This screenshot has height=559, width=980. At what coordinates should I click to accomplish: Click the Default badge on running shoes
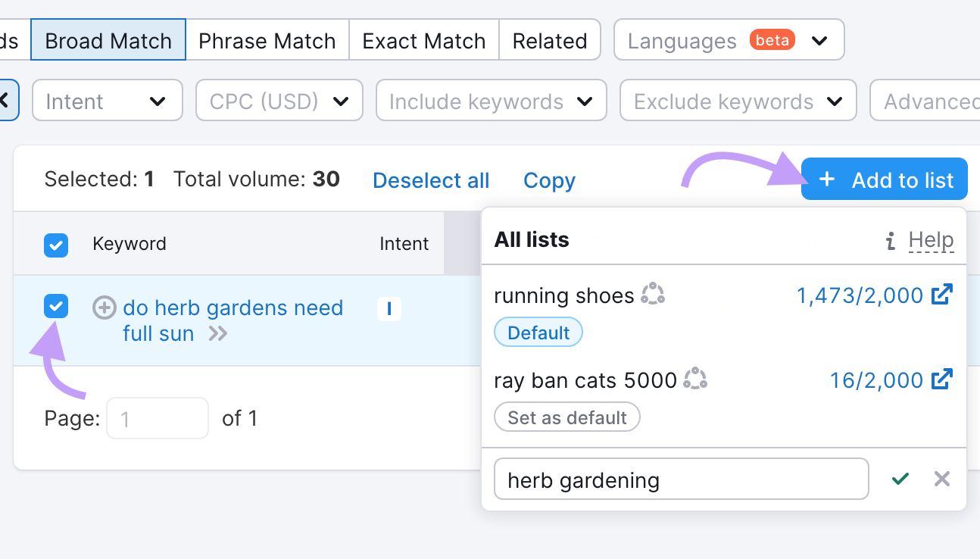(x=538, y=332)
